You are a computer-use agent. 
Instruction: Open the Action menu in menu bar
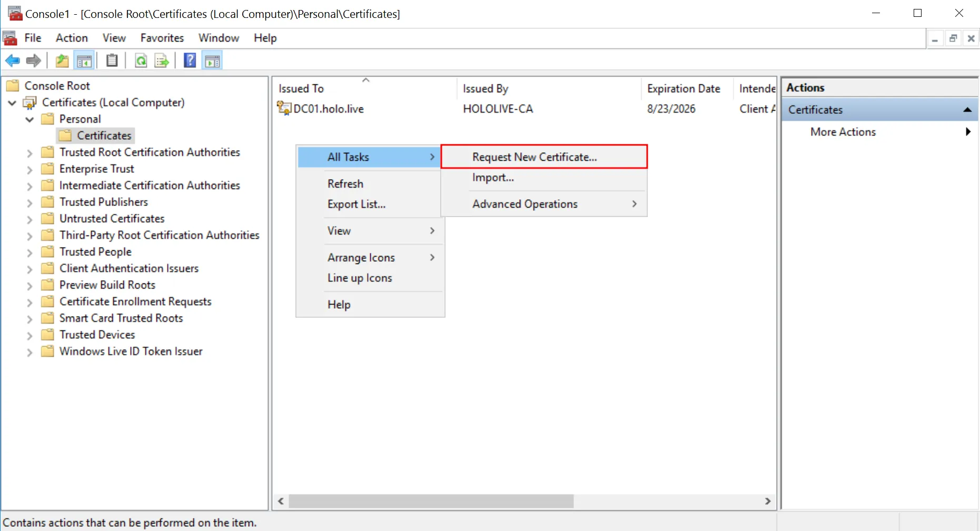[72, 38]
